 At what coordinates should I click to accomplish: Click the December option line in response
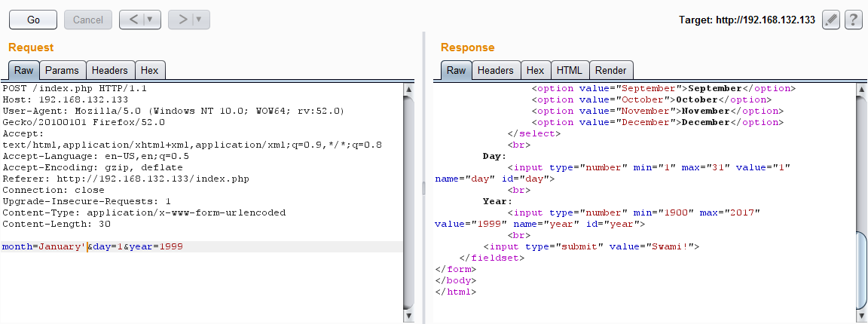coord(657,122)
